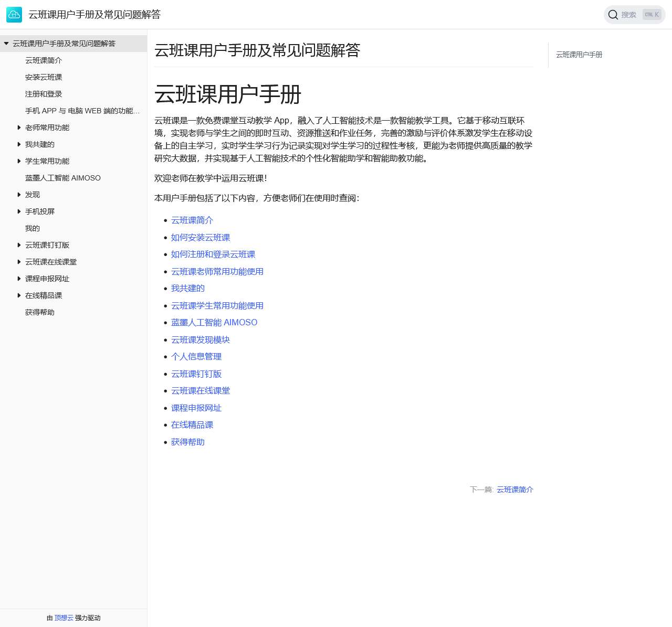Expand the 老师常用功能 sidebar section
672x627 pixels.
click(x=19, y=127)
